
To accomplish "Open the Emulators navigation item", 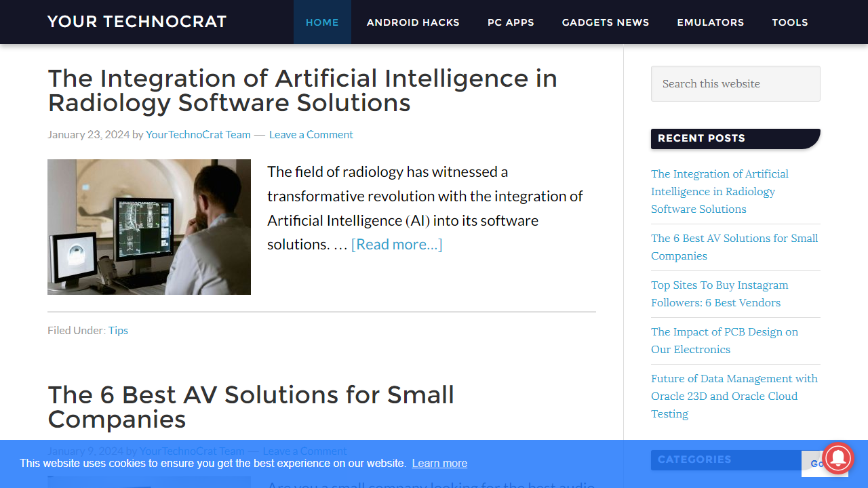I will 710,22.
